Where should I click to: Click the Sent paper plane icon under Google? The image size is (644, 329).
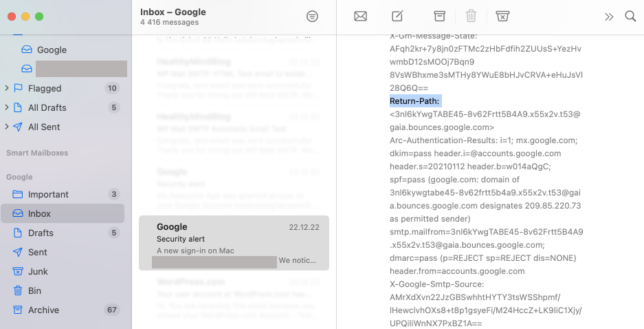[18, 252]
